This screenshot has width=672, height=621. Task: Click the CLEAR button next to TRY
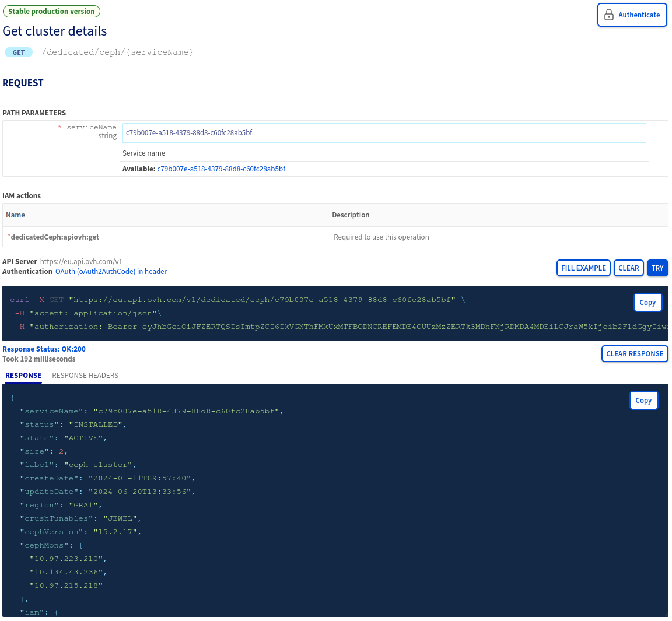tap(628, 268)
